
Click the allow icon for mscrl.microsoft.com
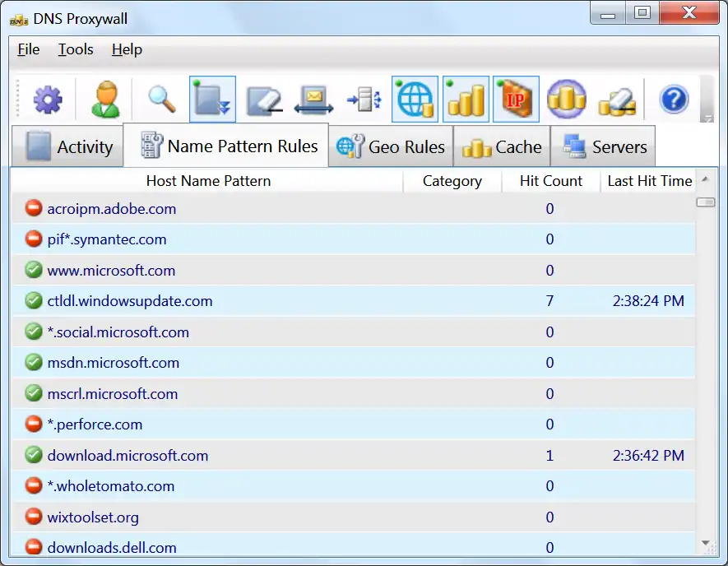[34, 393]
